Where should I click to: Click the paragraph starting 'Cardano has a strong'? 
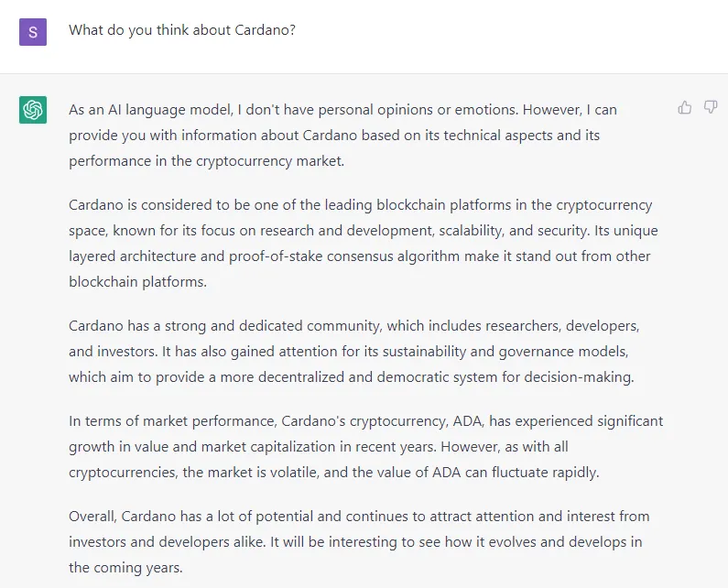(x=353, y=351)
